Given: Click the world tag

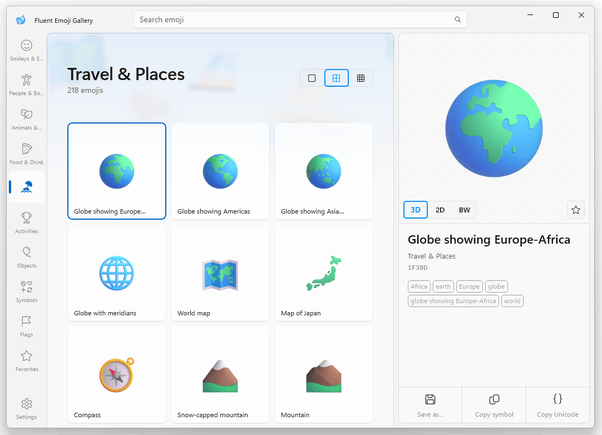Looking at the screenshot, I should tap(512, 301).
